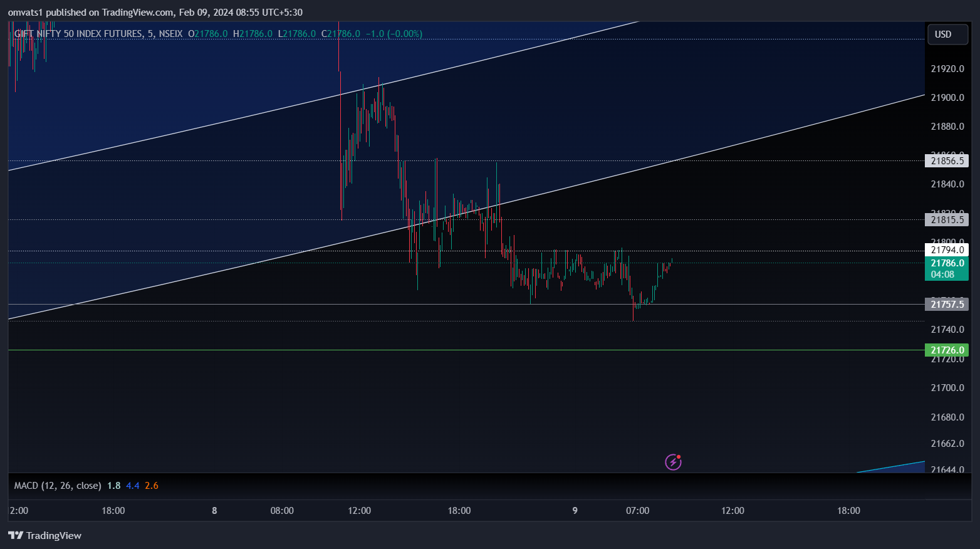Click the purple lightning flash icon

[673, 463]
